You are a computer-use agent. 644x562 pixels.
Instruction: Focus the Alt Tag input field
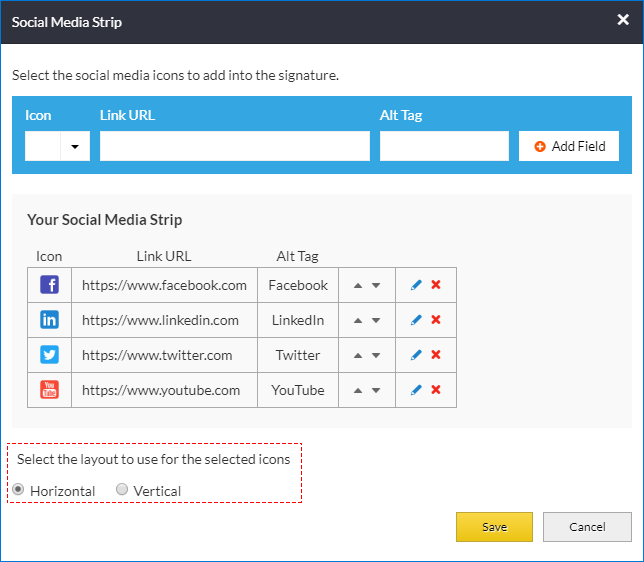[444, 146]
